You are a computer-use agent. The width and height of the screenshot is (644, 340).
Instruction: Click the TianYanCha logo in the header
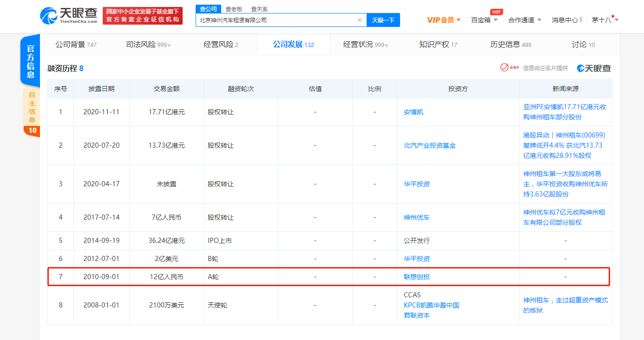point(69,16)
